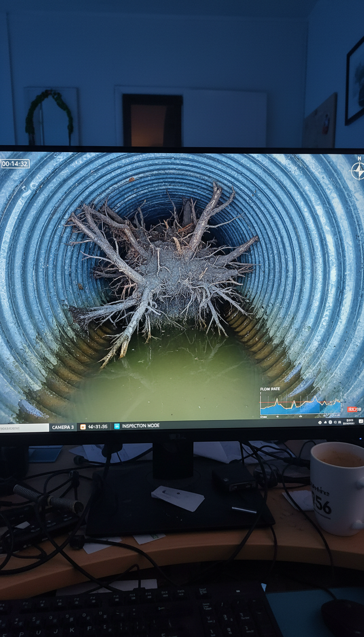
Task: Select the INSPECTION MODE label
Action: [x=140, y=426]
